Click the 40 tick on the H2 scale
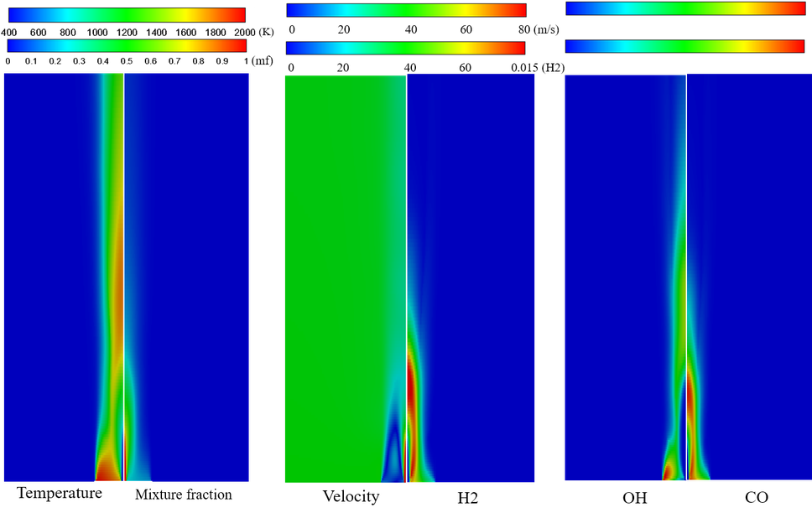Screen dimensions: 812x518 pos(410,68)
